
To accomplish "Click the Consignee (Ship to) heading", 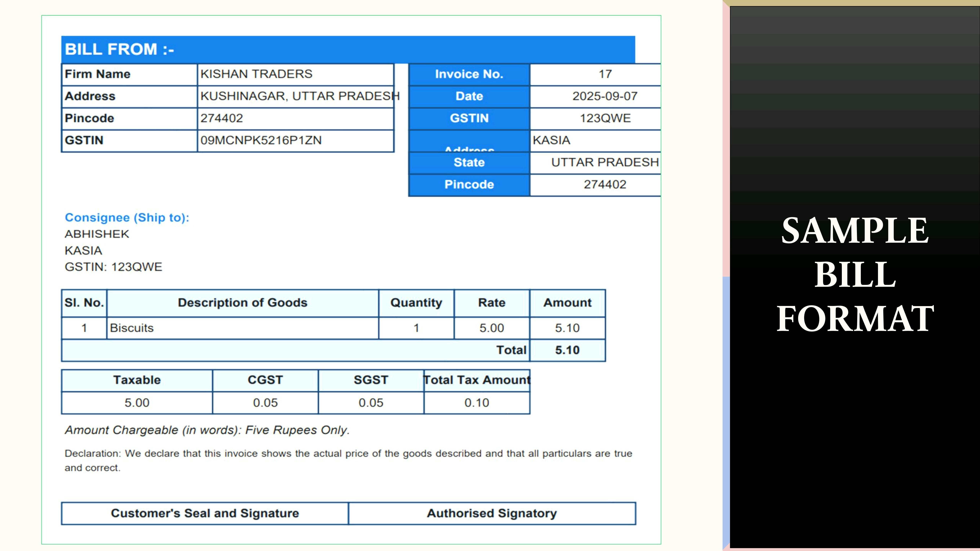I will pos(127,218).
